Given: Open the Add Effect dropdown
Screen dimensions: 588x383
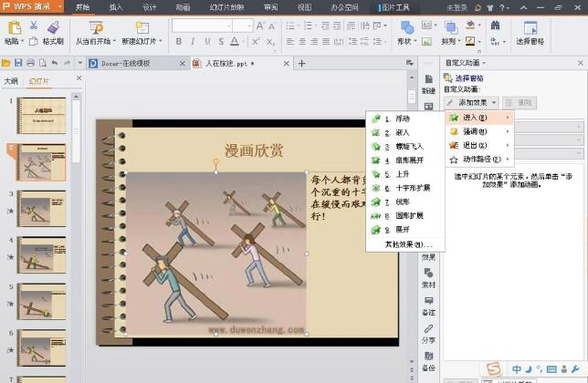Looking at the screenshot, I should click(x=472, y=102).
